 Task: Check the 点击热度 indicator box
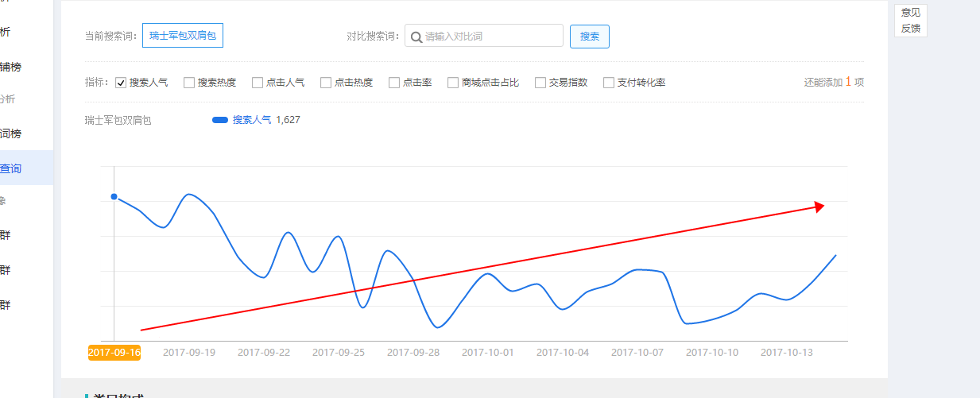click(326, 83)
